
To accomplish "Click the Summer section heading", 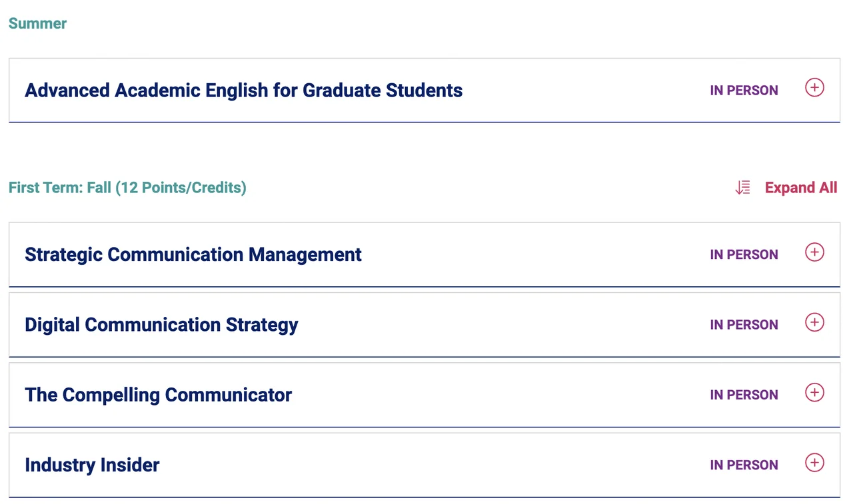I will 37,23.
